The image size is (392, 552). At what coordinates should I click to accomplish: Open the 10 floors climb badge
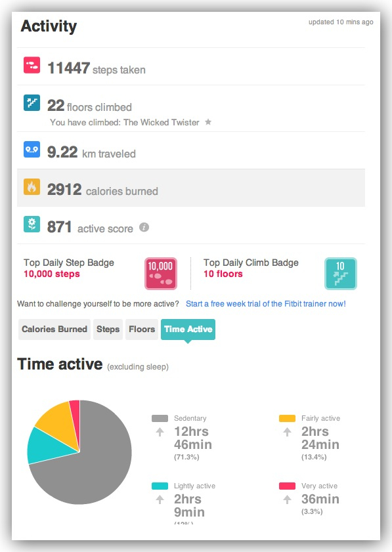(341, 274)
